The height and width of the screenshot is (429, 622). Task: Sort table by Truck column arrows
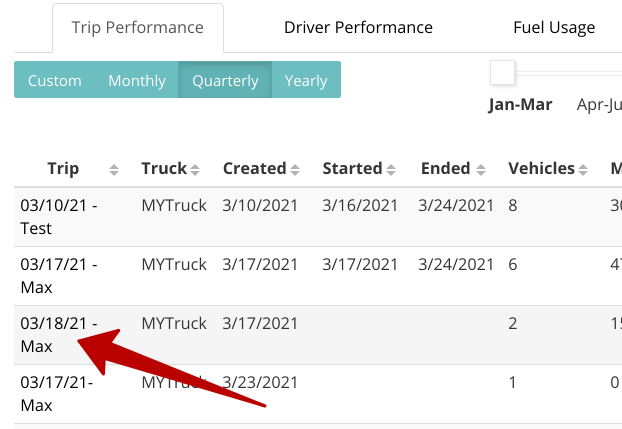pos(195,170)
